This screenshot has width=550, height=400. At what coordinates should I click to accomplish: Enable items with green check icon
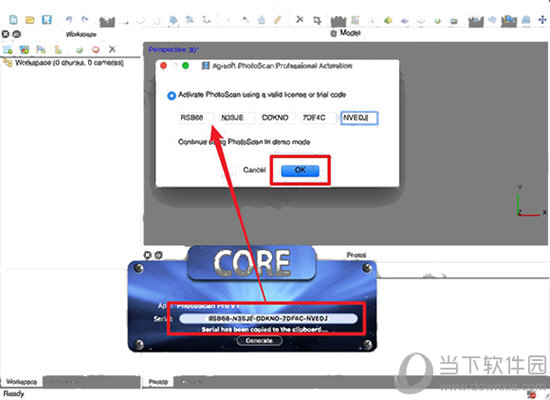(x=80, y=50)
